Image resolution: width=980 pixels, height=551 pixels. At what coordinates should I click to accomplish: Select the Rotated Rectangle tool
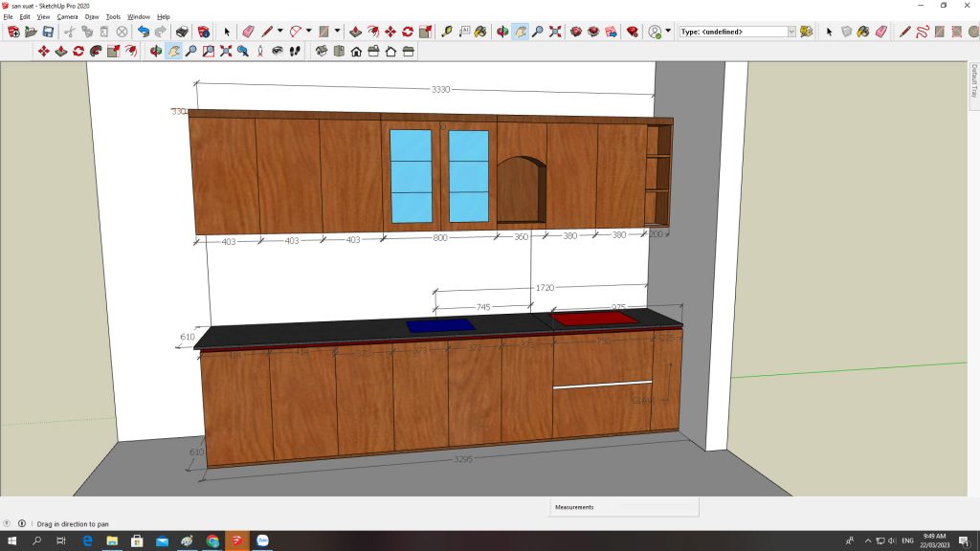click(x=956, y=32)
